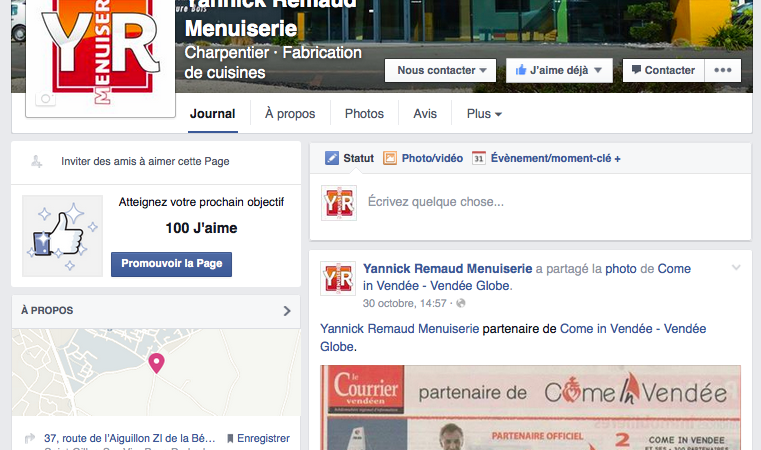The width and height of the screenshot is (761, 450).
Task: Open the 37, route de l'Aiguillon address link
Action: (130, 438)
